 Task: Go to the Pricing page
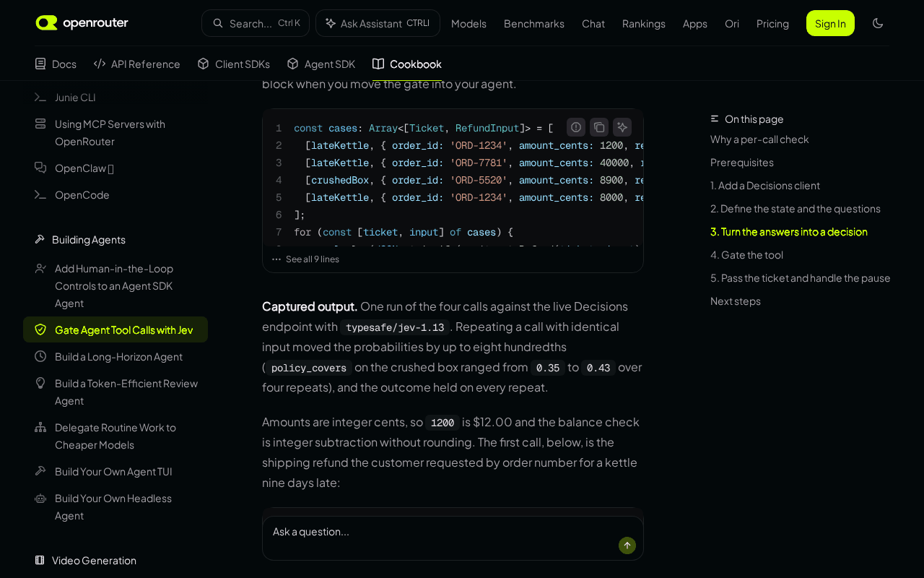[772, 23]
